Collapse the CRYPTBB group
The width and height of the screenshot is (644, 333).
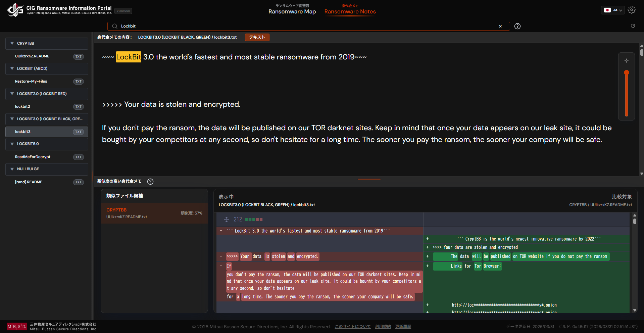point(47,44)
